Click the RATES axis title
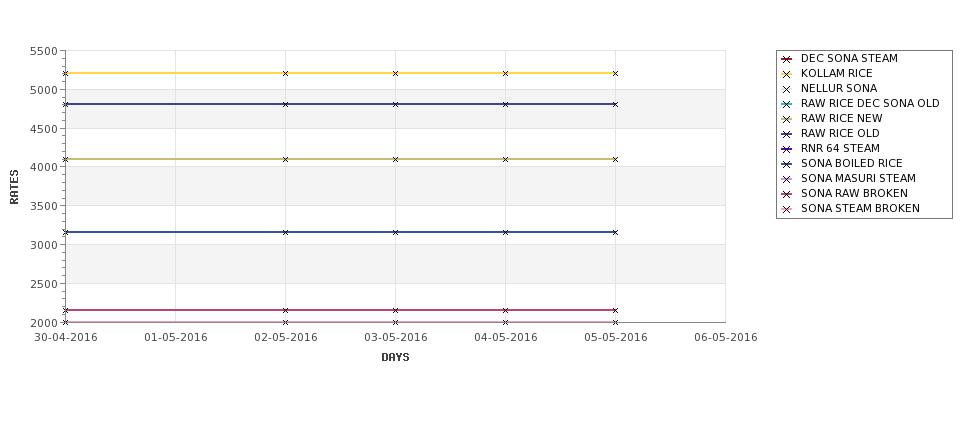 (14, 187)
